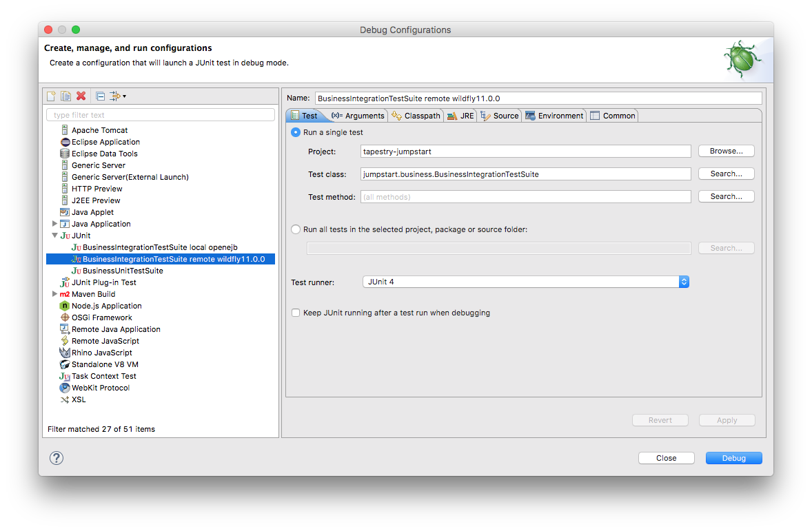Open the Classpath tab
The height and width of the screenshot is (531, 812).
click(416, 116)
